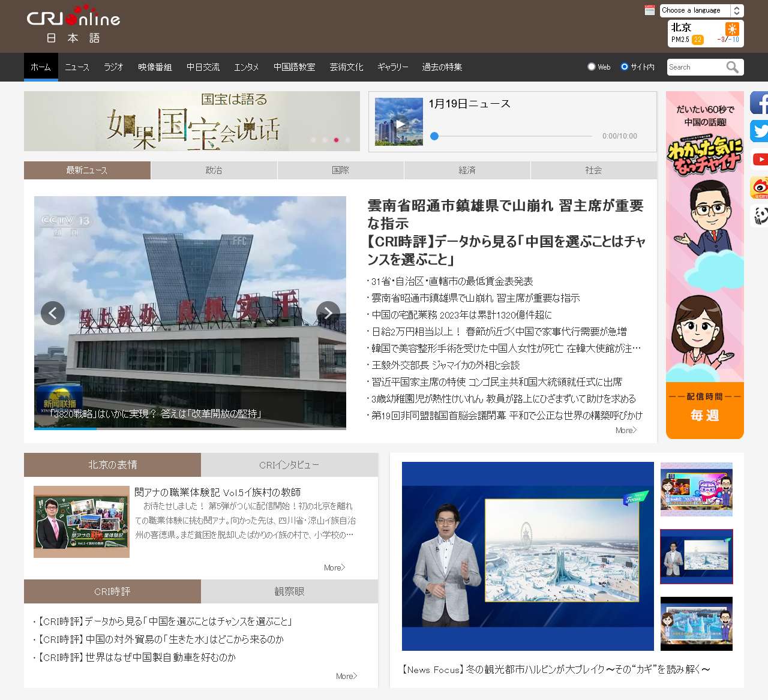Switch to the 政治 news tab
This screenshot has width=768, height=700.
tap(214, 170)
